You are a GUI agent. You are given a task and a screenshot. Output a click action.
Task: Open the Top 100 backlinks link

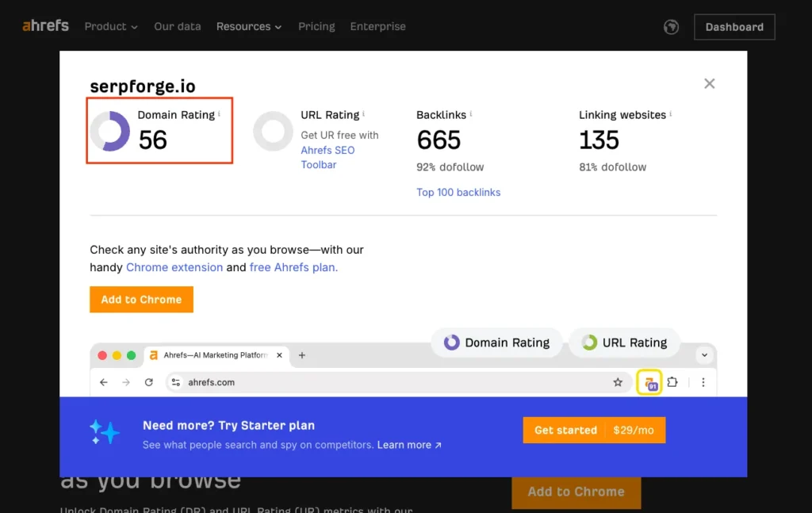458,192
